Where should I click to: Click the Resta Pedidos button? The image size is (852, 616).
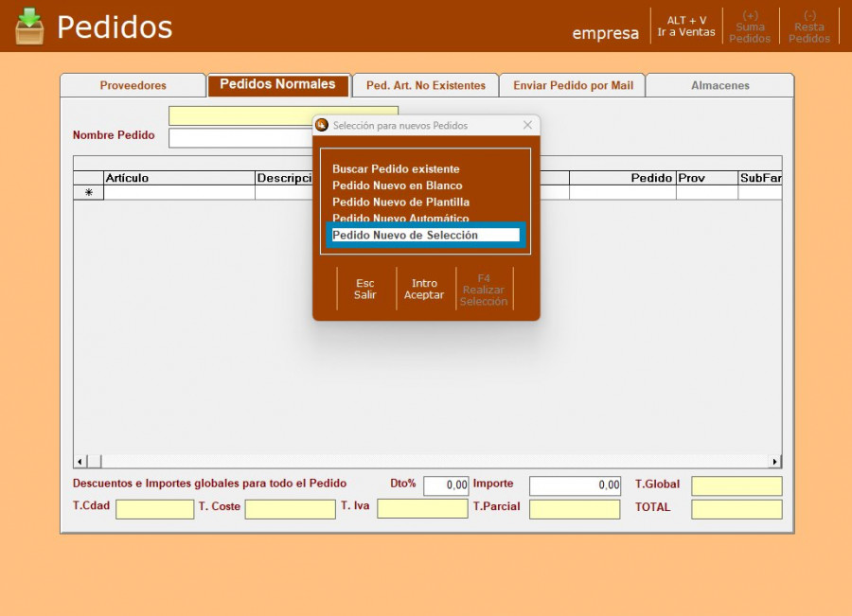[809, 26]
